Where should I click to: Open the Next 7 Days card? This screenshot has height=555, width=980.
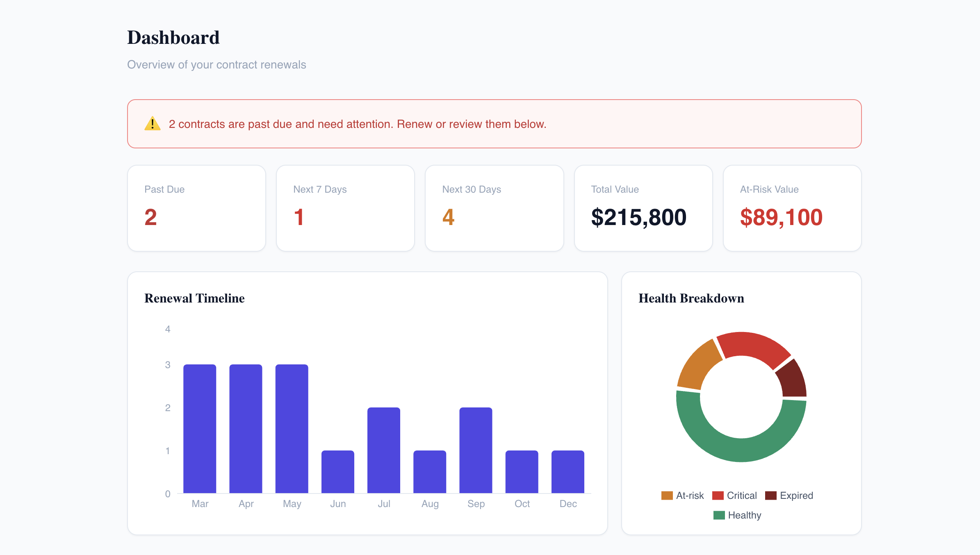pyautogui.click(x=345, y=208)
